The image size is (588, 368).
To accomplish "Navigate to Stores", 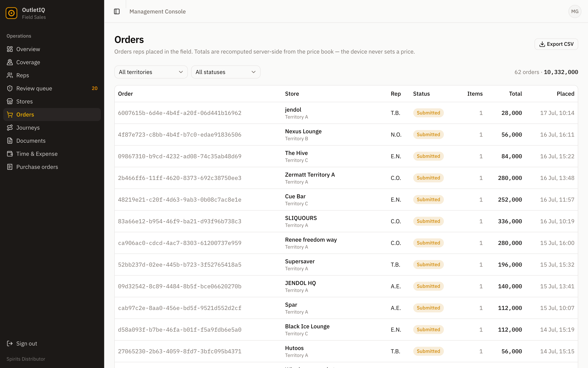I will [52, 101].
